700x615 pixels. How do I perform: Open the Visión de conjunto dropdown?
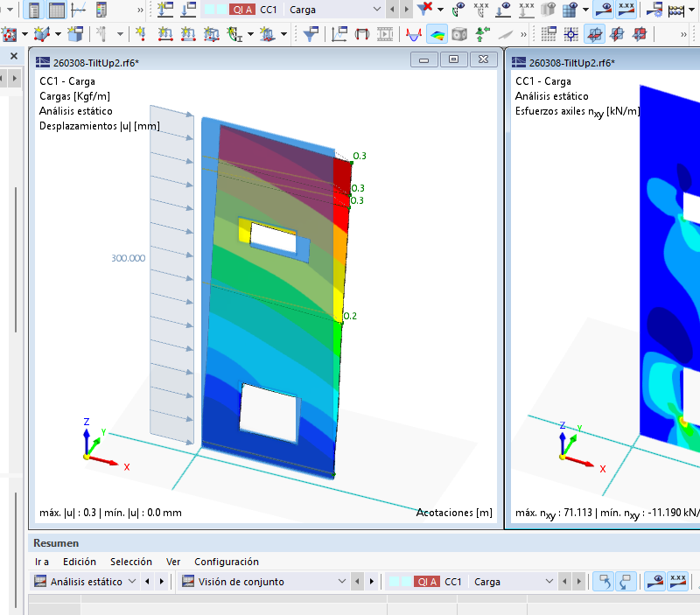pyautogui.click(x=342, y=581)
